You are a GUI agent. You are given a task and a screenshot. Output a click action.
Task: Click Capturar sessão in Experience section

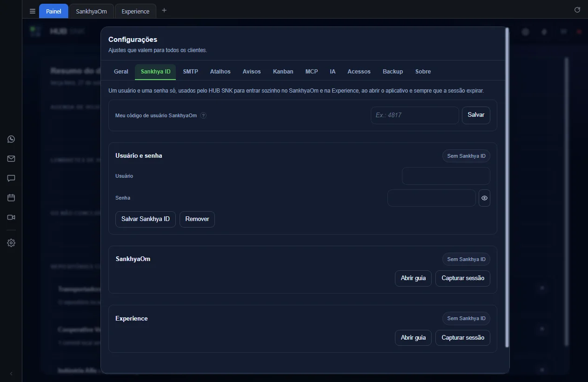[x=463, y=338]
